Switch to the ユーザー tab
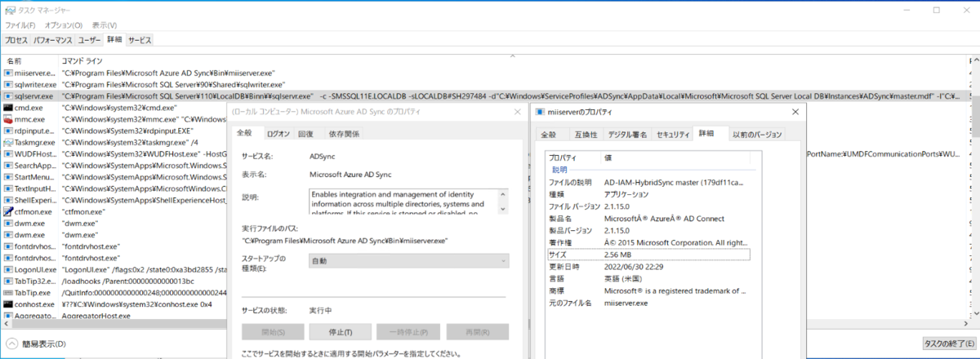This screenshot has height=359, width=980. coord(90,39)
